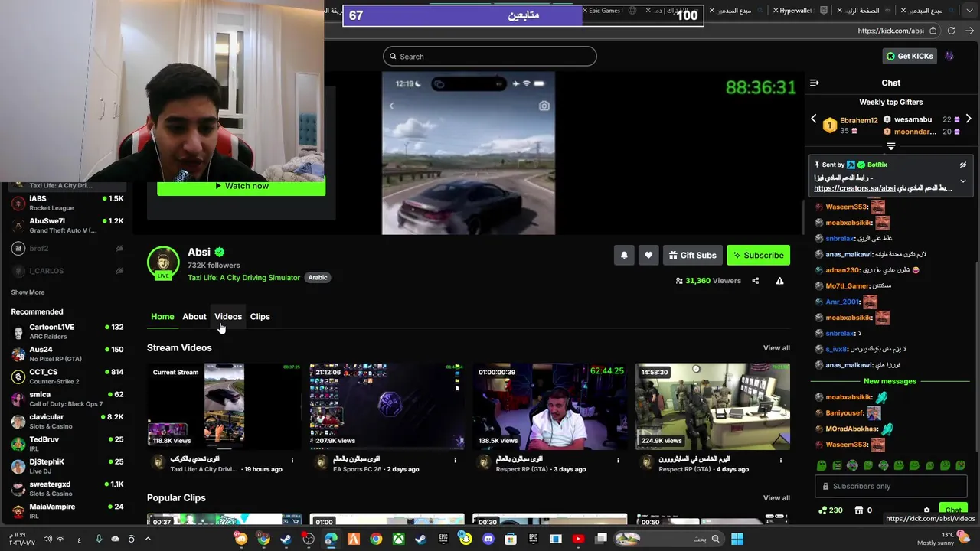Open the 207.9K views video thumbnail
Image resolution: width=980 pixels, height=551 pixels.
(387, 406)
